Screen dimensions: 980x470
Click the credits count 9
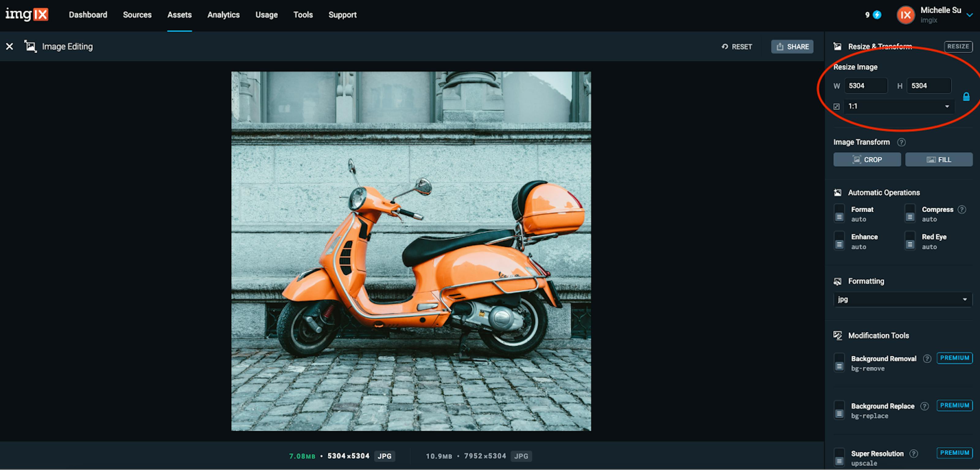point(867,15)
